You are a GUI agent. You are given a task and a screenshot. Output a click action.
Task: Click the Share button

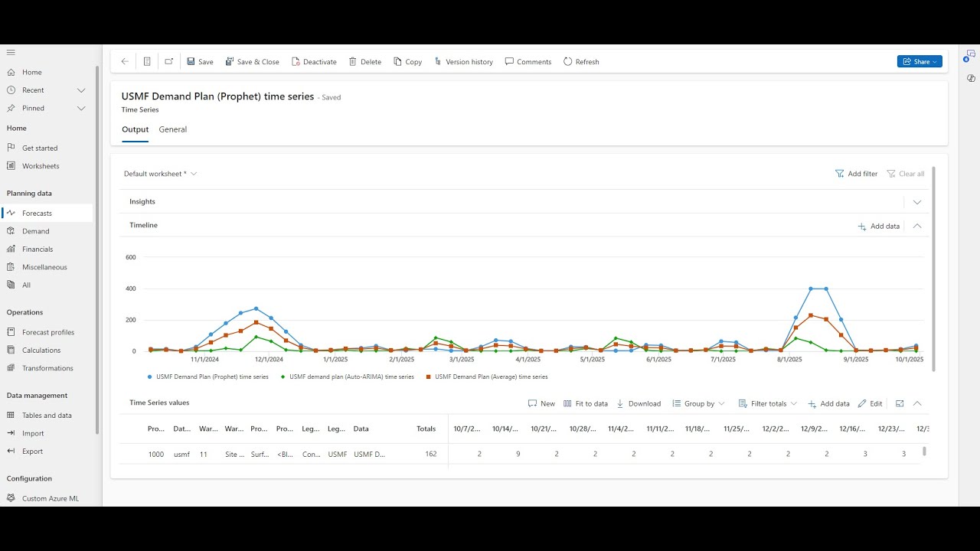coord(920,61)
